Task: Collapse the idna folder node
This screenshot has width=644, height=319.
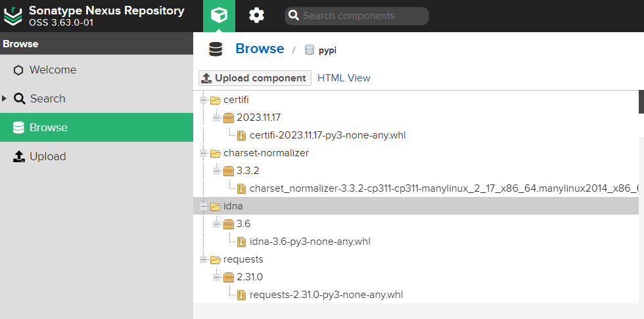Action: click(x=204, y=206)
